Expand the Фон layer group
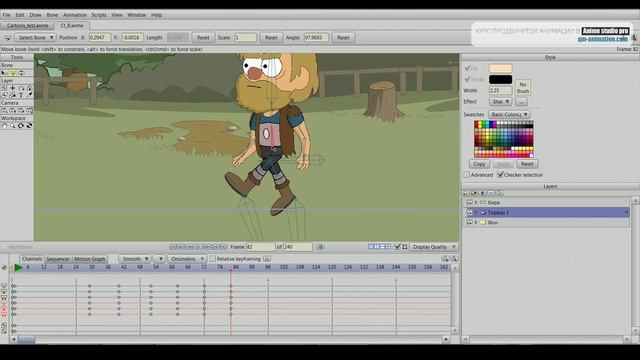The image size is (640, 360). click(476, 222)
